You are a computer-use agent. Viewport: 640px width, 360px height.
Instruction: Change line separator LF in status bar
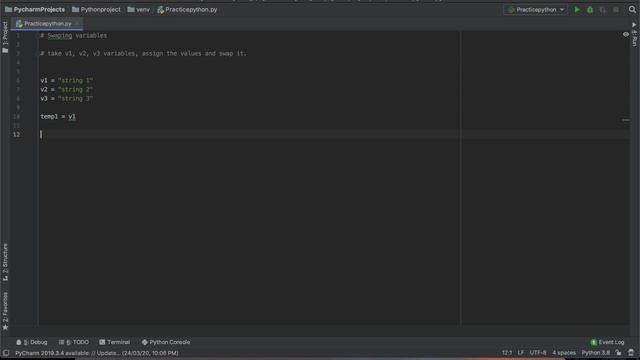521,353
